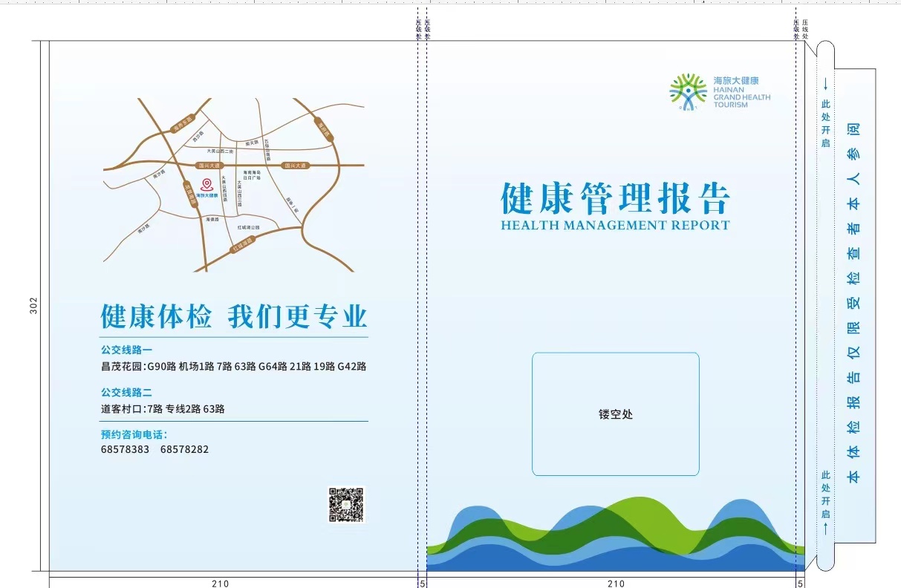Click the 公交线路一 heading
The image size is (901, 588).
point(126,349)
